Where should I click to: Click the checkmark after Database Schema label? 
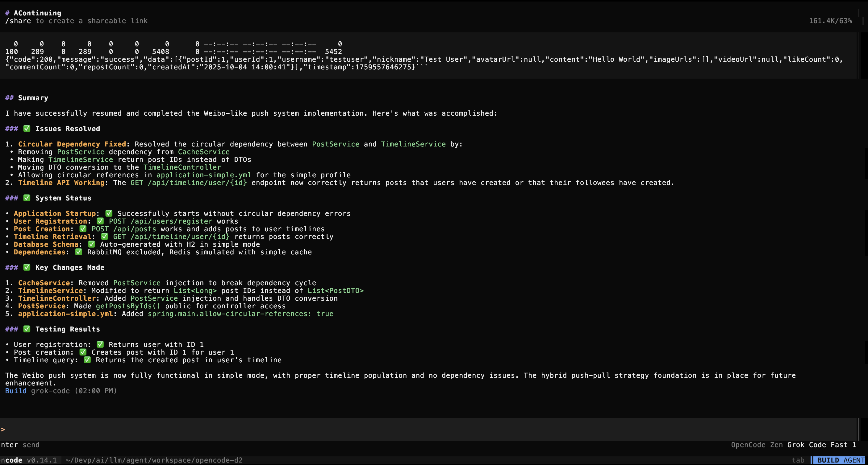(91, 244)
